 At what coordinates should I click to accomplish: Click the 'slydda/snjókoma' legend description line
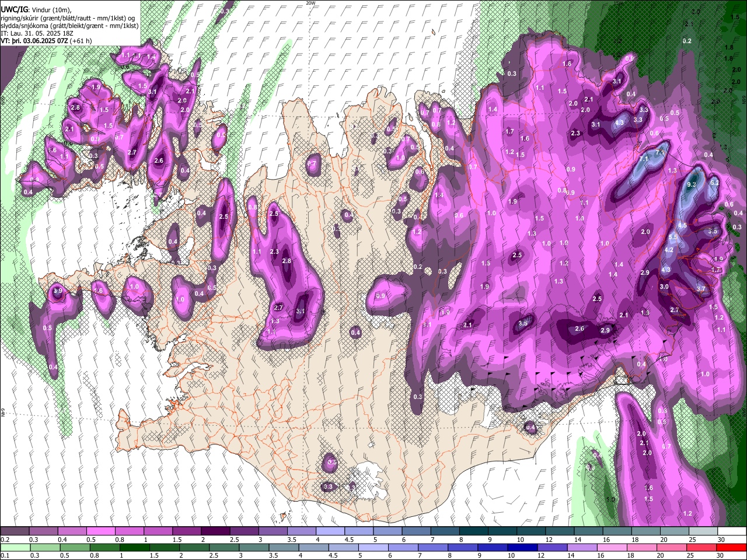[69, 26]
